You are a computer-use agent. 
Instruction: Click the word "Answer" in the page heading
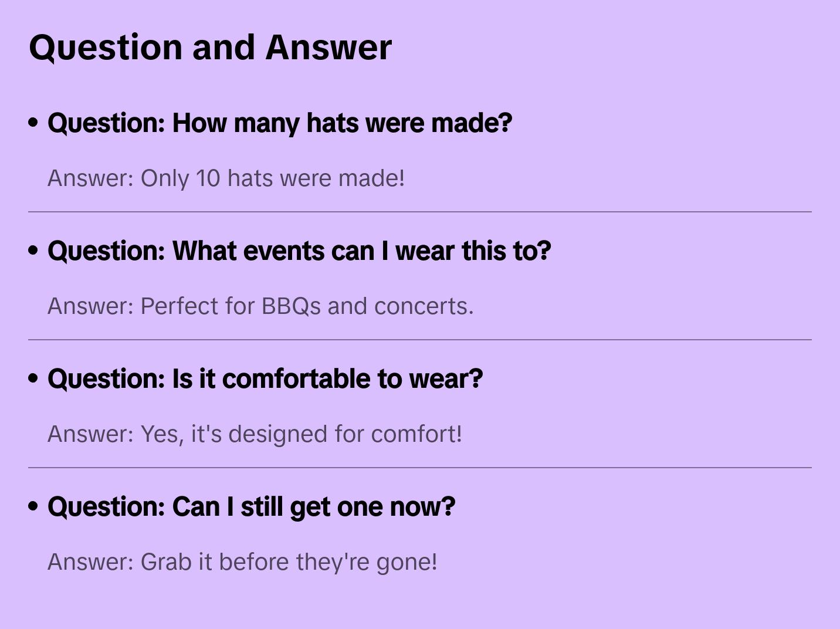328,47
